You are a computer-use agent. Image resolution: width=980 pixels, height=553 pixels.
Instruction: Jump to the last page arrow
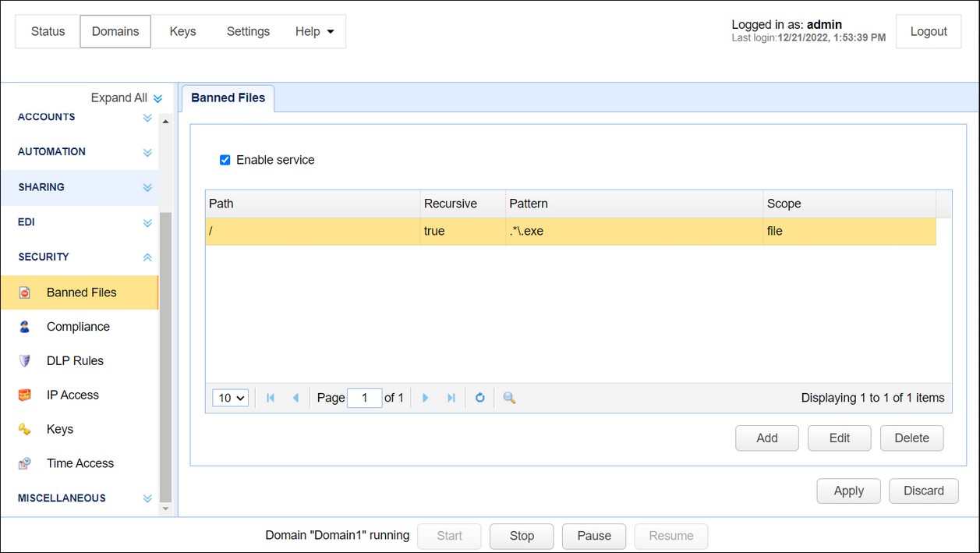[x=451, y=398]
